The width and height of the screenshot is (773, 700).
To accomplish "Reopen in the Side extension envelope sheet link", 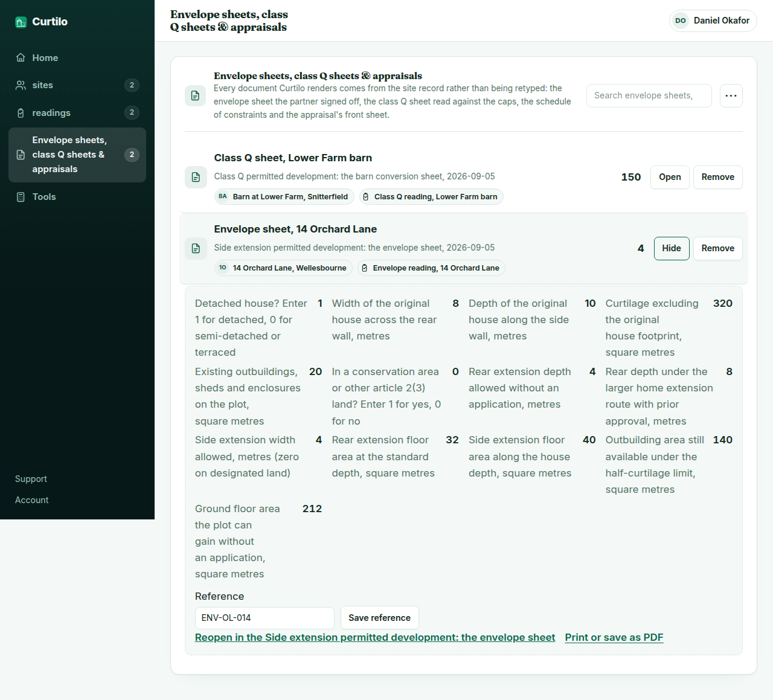I will (375, 637).
